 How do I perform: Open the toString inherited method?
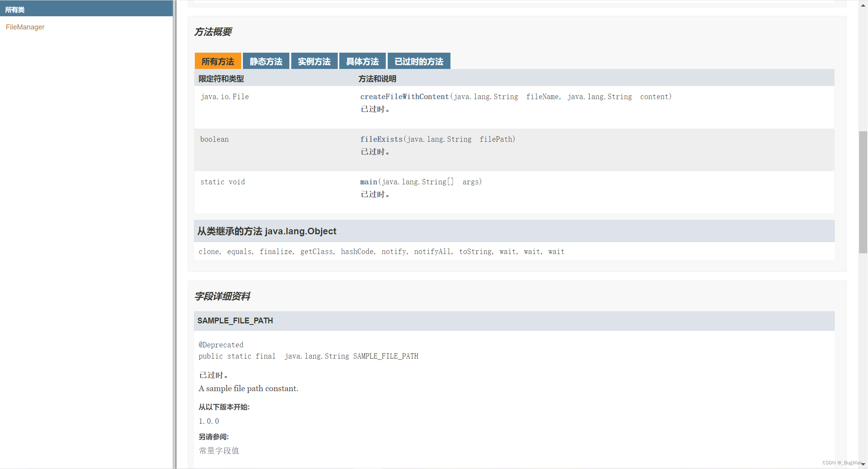point(475,251)
